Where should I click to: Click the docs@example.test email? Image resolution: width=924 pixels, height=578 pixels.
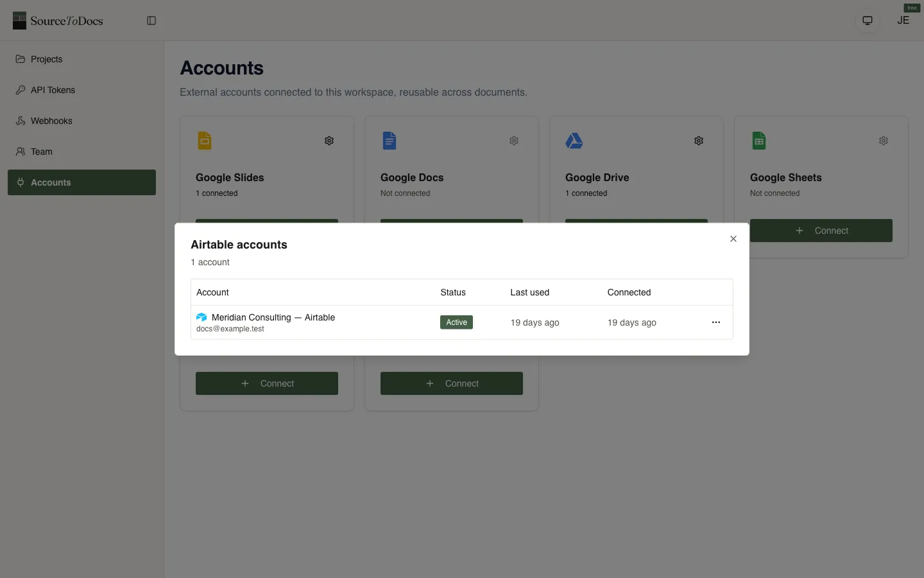pos(230,329)
